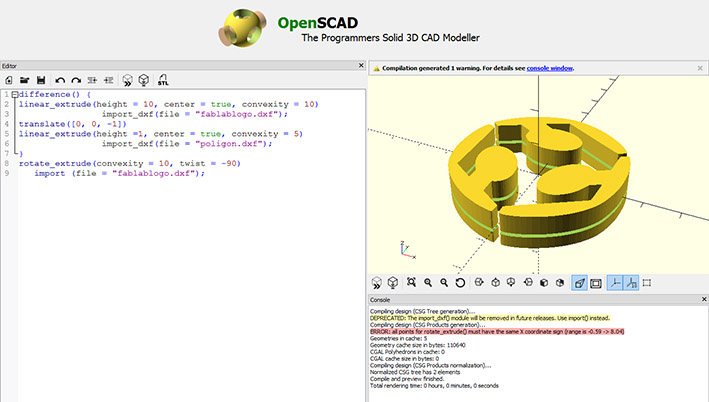Click the 3D model in the viewport
The image size is (709, 402).
pyautogui.click(x=538, y=183)
